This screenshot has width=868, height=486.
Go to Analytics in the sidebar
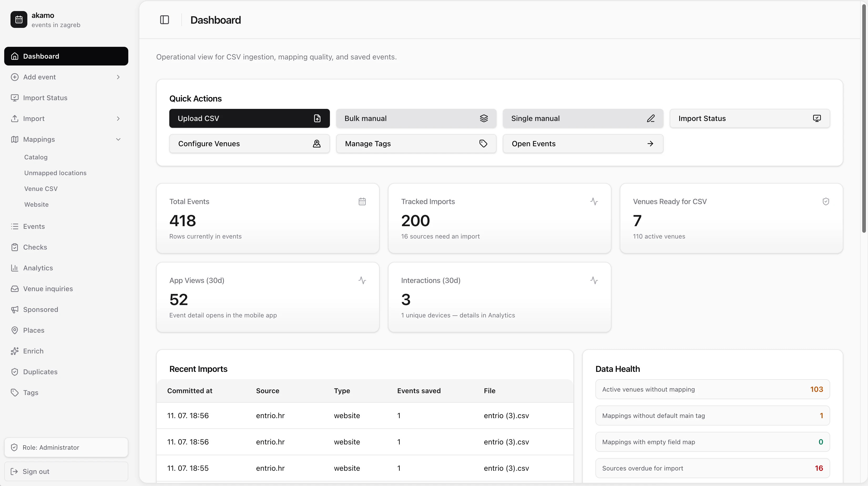click(66, 268)
